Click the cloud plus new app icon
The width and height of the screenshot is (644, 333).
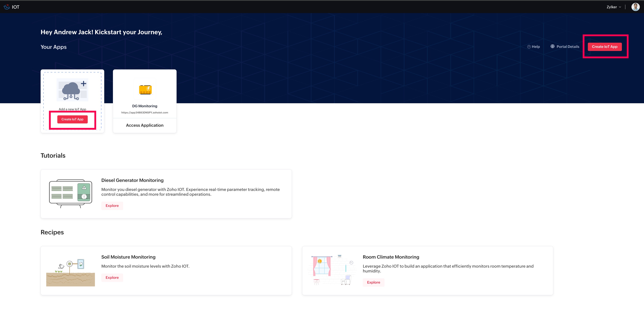tap(72, 90)
